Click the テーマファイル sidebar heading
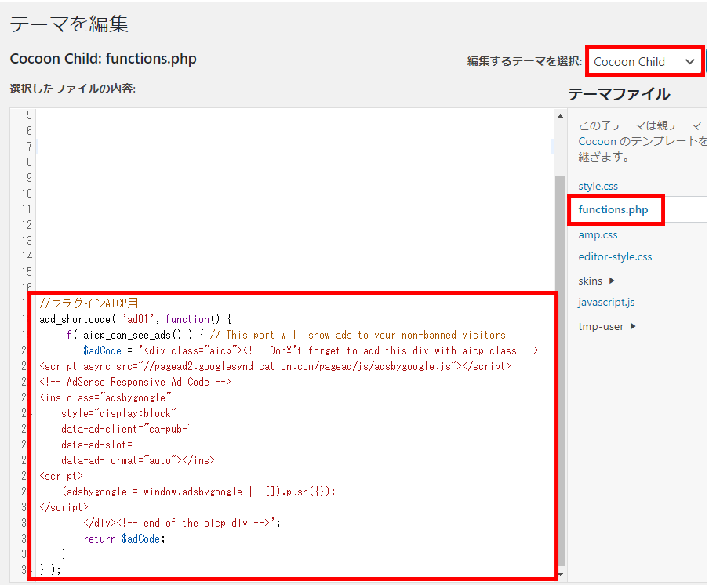This screenshot has width=709, height=588. click(619, 94)
